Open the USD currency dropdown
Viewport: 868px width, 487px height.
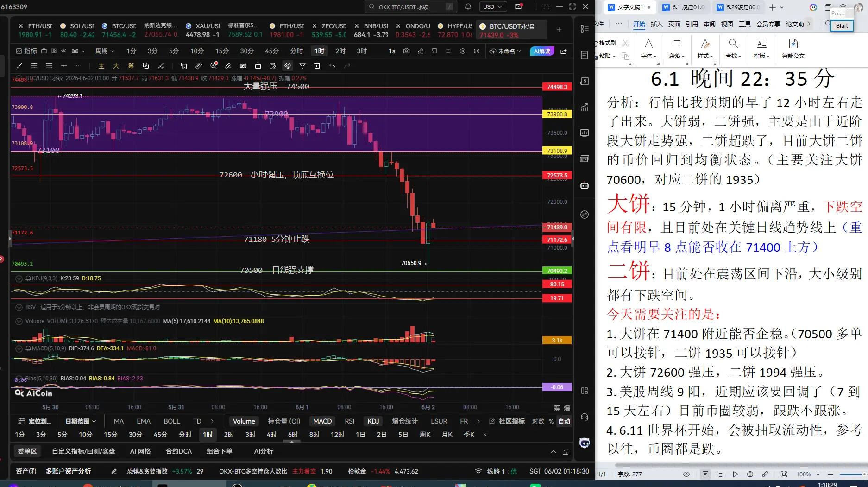(x=492, y=6)
